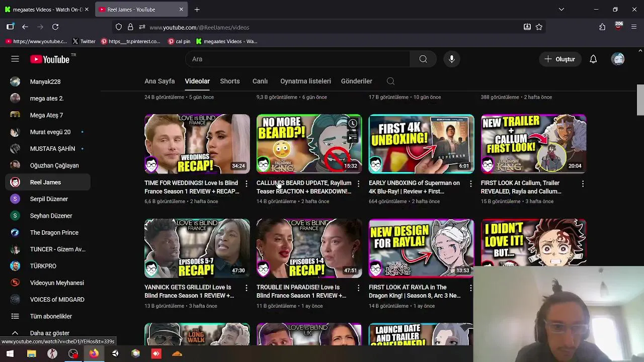Screen dimensions: 644x362
Task: Open the Gönderiler tab
Action: (357, 81)
